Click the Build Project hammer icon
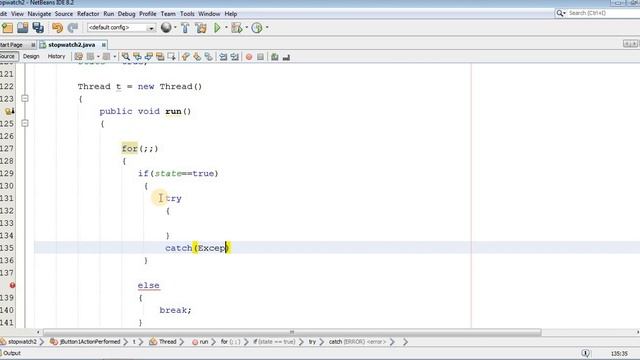Image resolution: width=640 pixels, height=360 pixels. (185, 28)
